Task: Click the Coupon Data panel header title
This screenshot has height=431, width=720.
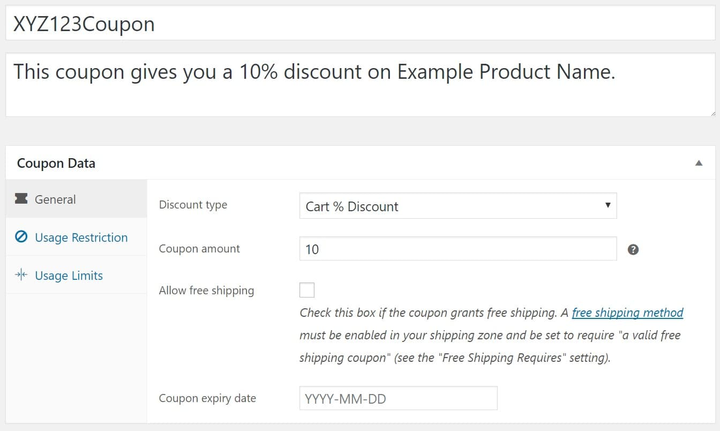Action: pos(56,163)
